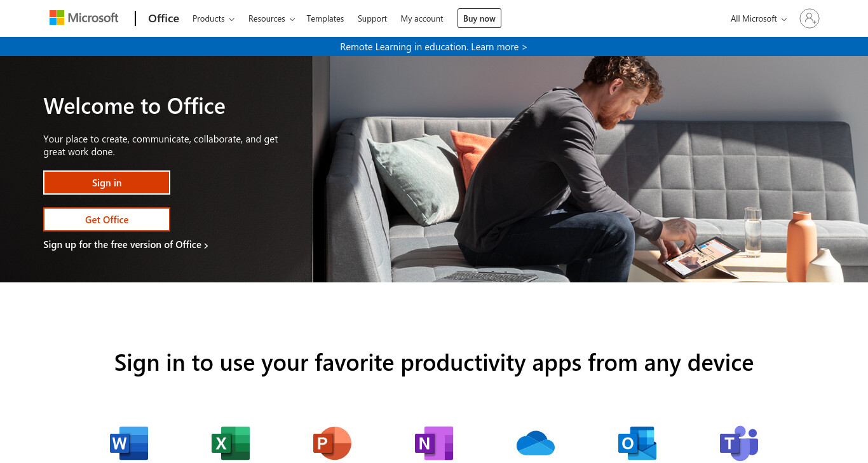Open the account sign-in avatar icon
Viewport: 868px width, 463px height.
[810, 18]
